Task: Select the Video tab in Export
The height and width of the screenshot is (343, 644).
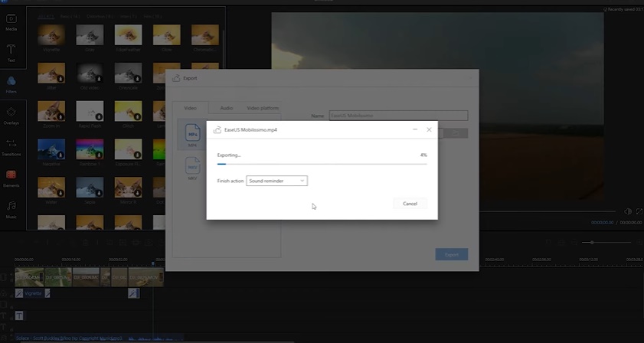Action: [x=190, y=108]
